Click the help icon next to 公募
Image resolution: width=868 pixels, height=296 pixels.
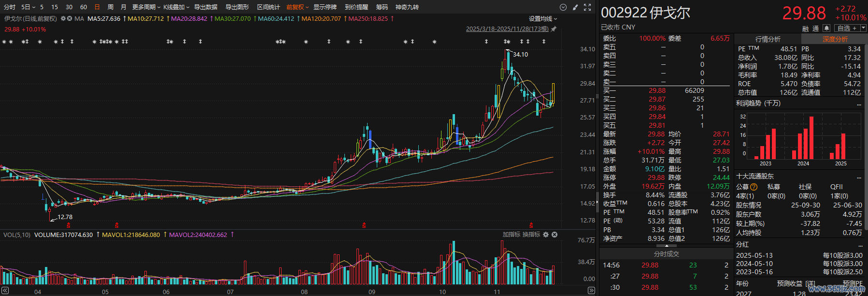click(754, 187)
